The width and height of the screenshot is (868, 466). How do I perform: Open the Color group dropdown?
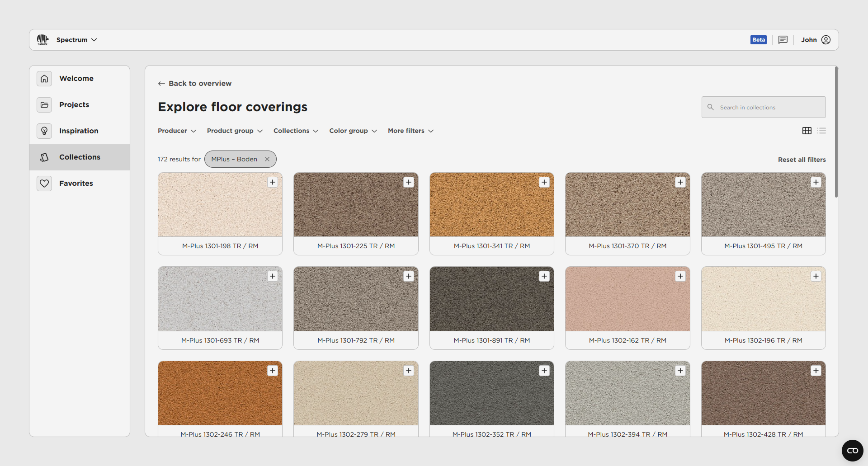pos(353,131)
